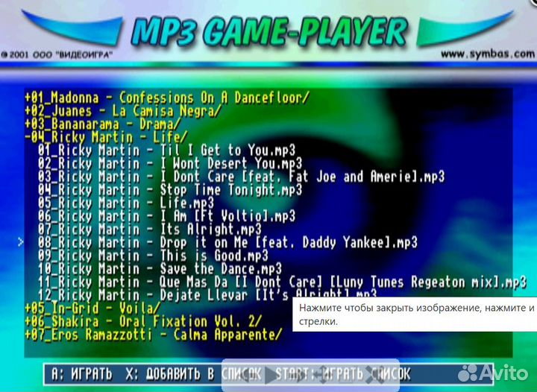Expand the 03_Bananarama Drama folder
This screenshot has width=537, height=392.
click(102, 124)
